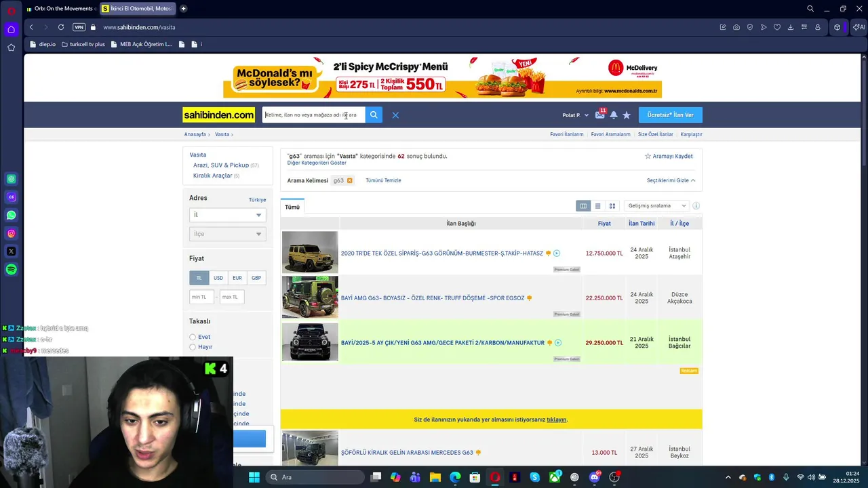Select EUR currency toggle
The image size is (868, 488).
pyautogui.click(x=237, y=278)
